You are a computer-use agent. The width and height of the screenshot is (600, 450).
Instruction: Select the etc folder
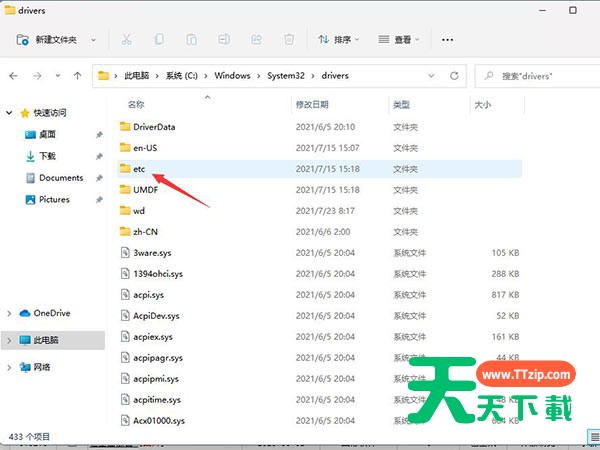coord(140,170)
